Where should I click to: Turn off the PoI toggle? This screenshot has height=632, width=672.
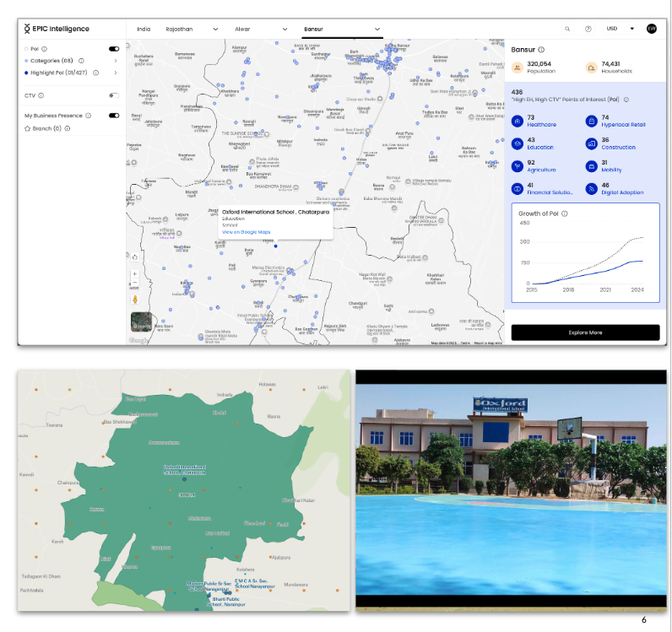point(114,49)
